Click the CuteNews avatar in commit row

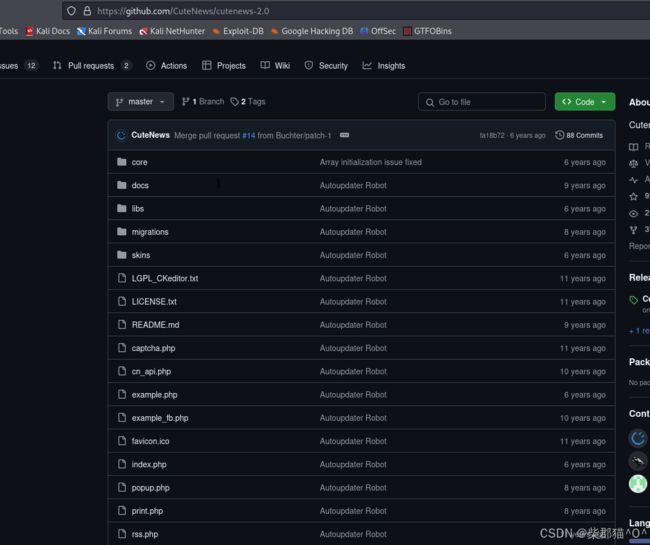(x=121, y=135)
